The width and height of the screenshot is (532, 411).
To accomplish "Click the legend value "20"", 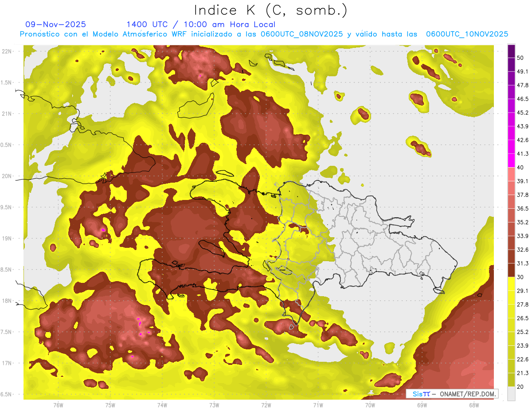I will pos(521,387).
